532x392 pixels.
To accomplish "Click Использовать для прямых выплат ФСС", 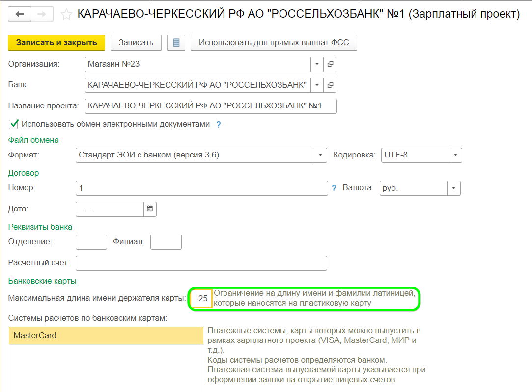I will pos(274,43).
